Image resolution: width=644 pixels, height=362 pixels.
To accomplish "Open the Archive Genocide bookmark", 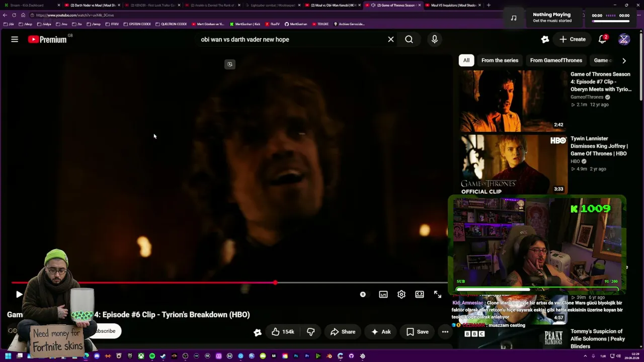I will pyautogui.click(x=349, y=24).
